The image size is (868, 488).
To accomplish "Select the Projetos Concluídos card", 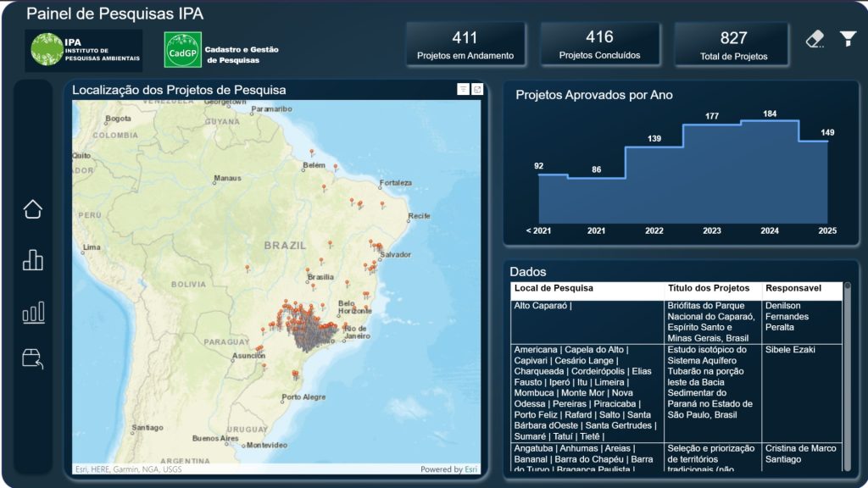I will (x=599, y=44).
